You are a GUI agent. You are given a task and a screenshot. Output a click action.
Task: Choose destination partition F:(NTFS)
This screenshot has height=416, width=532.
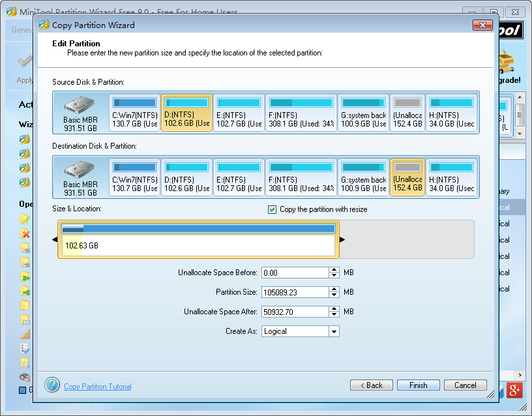click(301, 177)
